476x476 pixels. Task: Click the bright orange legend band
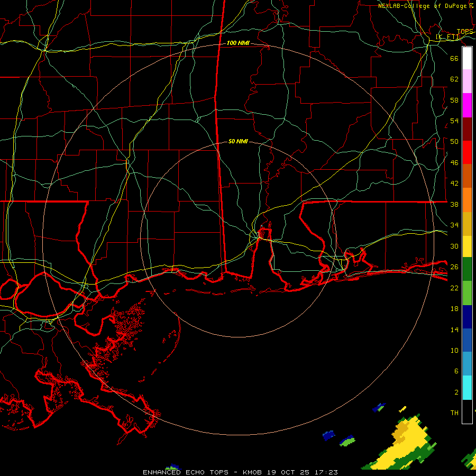pos(467,200)
